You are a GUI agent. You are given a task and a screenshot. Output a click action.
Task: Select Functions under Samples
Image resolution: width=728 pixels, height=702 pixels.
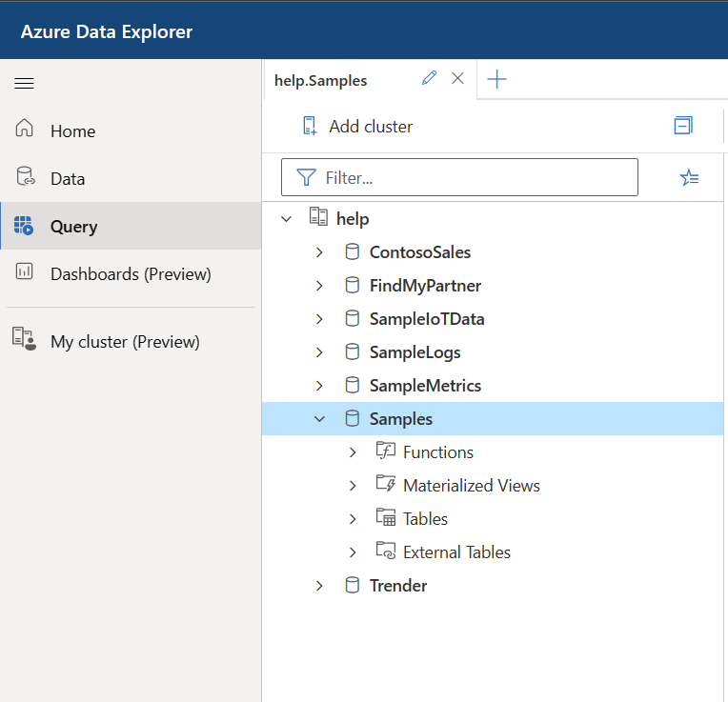tap(437, 452)
